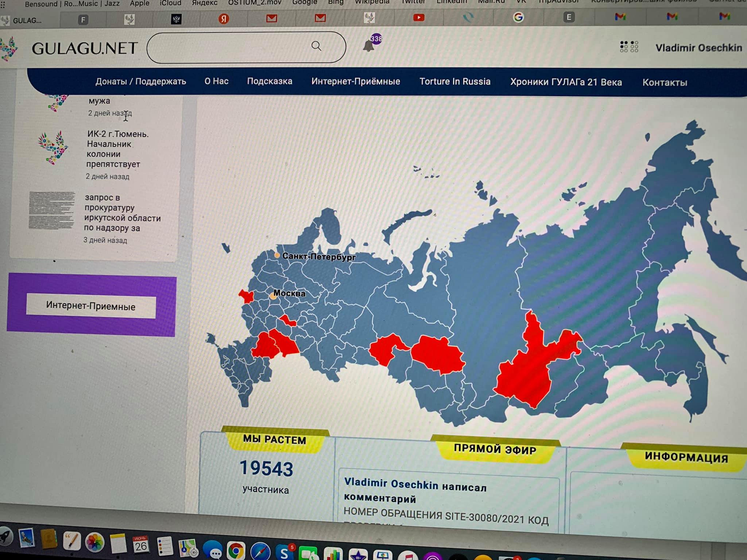Open Подсказка menu item
This screenshot has width=747, height=560.
[x=270, y=81]
